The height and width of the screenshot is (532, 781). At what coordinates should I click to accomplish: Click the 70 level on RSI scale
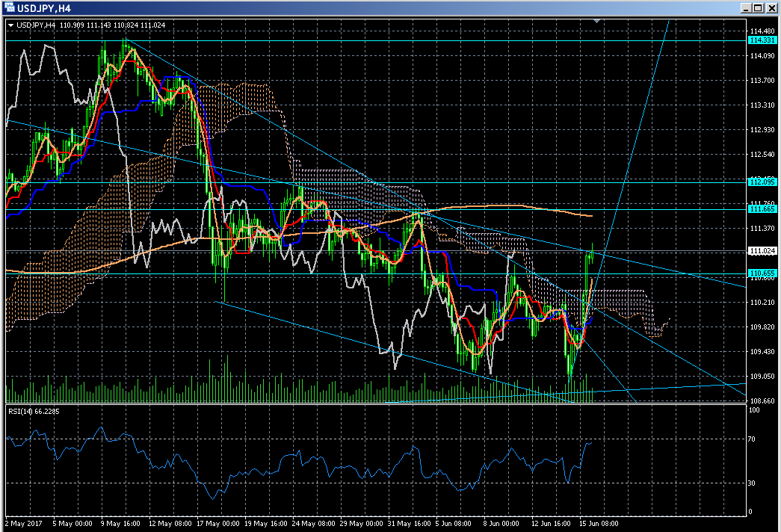(x=753, y=439)
